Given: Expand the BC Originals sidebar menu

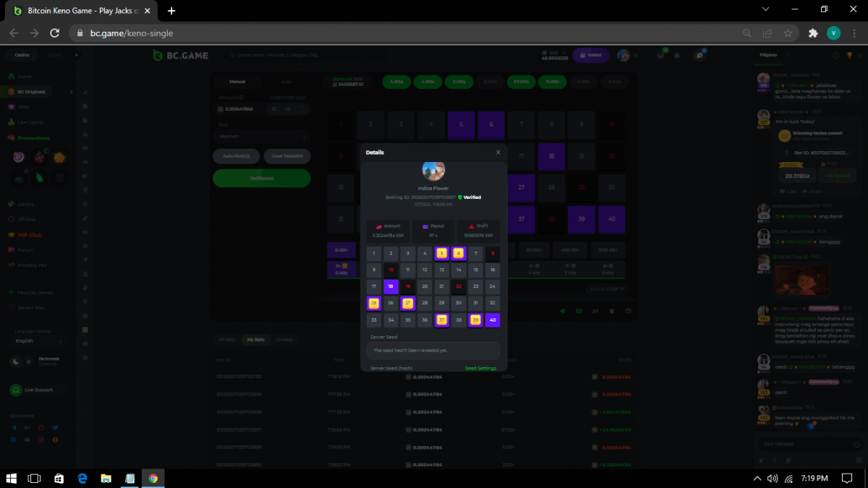Looking at the screenshot, I should pos(71,92).
